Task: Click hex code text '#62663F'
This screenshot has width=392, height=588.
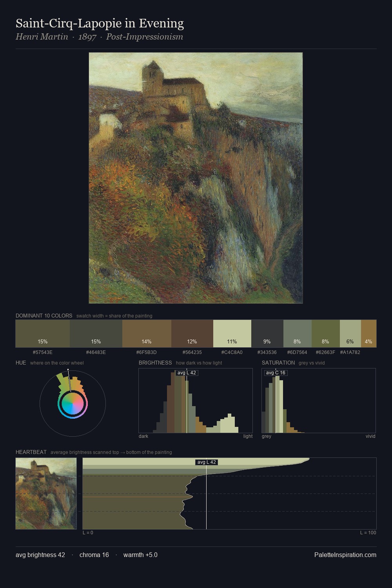Action: 325,352
